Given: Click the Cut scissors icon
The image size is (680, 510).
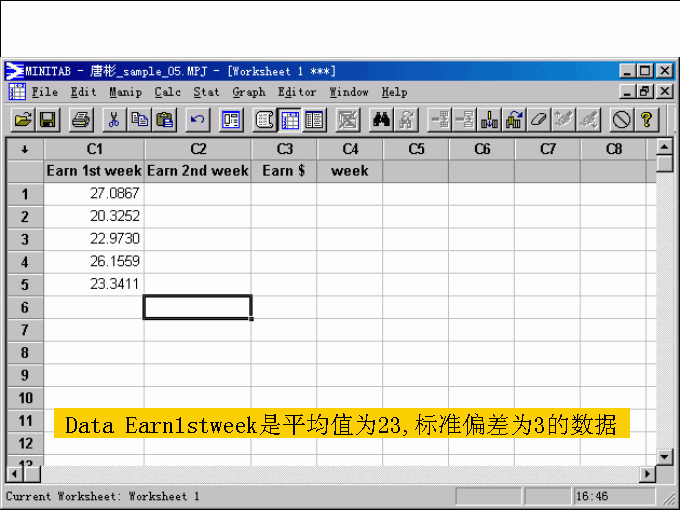Looking at the screenshot, I should (114, 120).
